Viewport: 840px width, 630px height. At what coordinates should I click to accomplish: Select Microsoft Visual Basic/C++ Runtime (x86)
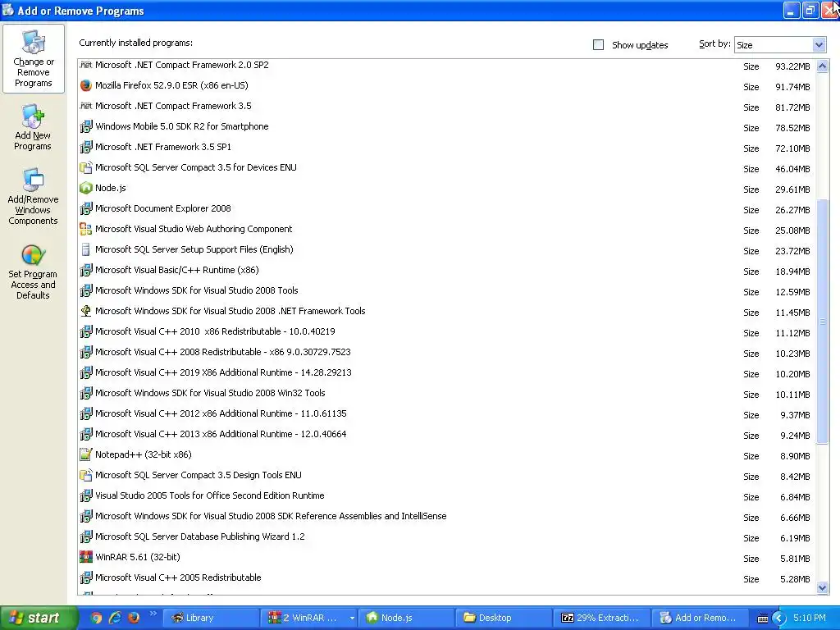coord(447,271)
